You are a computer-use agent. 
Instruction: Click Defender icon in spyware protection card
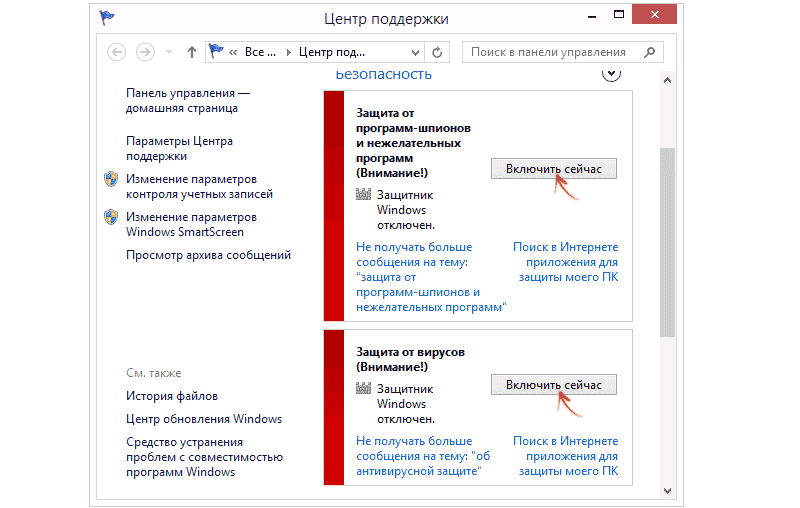(363, 194)
